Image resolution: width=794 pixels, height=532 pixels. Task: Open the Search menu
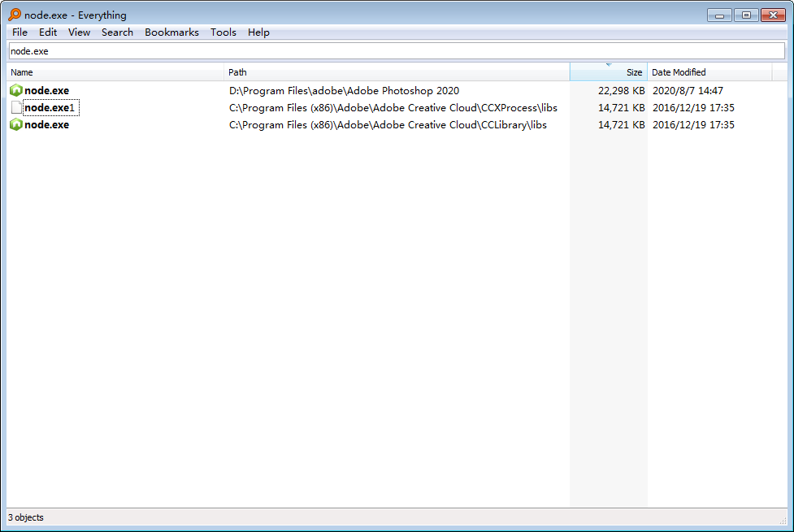[x=117, y=32]
